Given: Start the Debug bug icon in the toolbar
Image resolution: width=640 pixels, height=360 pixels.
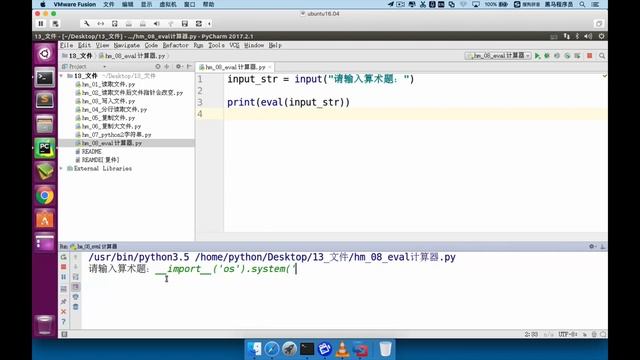Looking at the screenshot, I should pyautogui.click(x=547, y=56).
